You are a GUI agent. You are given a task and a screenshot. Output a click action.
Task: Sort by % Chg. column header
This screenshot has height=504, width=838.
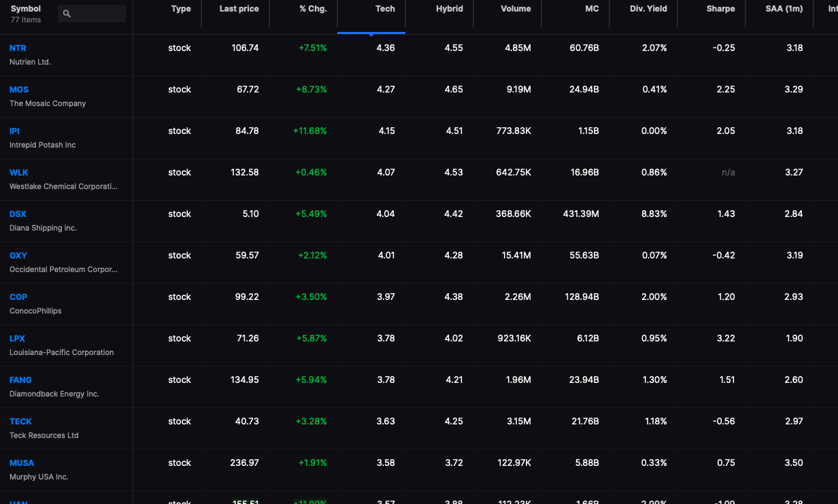click(313, 9)
